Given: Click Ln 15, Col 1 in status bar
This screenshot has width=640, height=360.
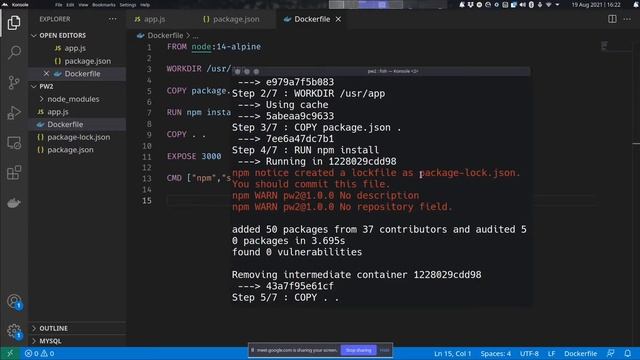Looking at the screenshot, I should (453, 353).
